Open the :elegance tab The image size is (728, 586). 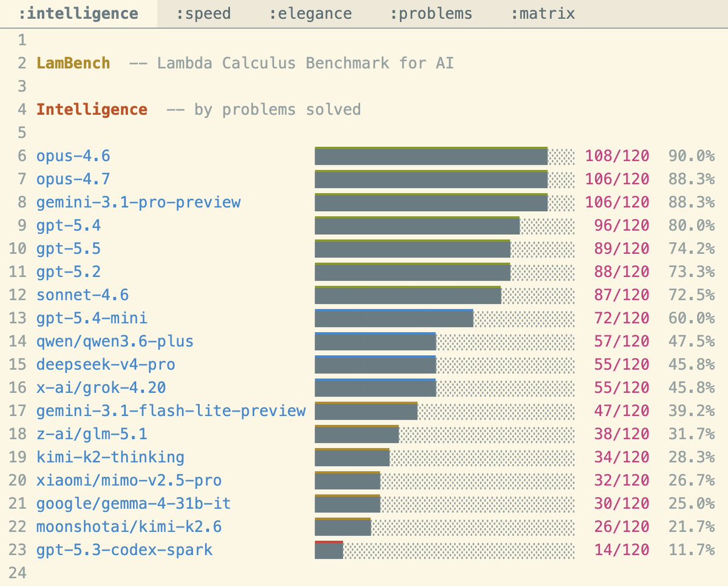310,13
